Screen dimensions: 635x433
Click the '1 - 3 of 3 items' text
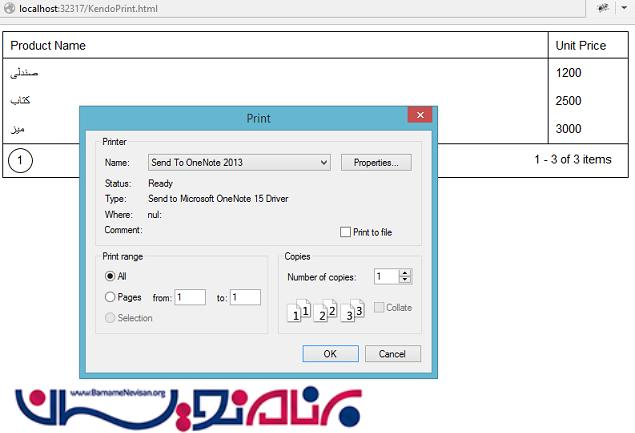[573, 160]
